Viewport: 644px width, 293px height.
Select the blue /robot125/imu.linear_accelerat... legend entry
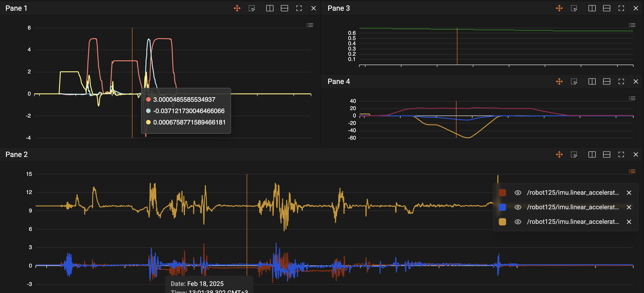coord(573,207)
